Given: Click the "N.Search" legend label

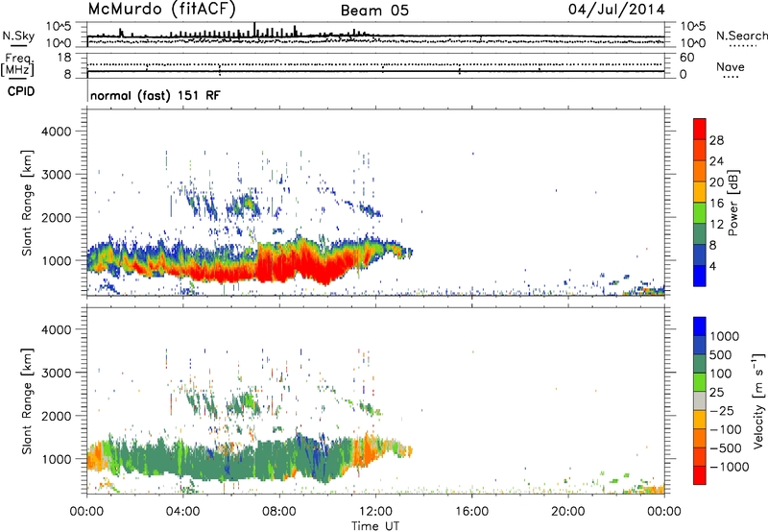Looking at the screenshot, I should (x=741, y=36).
